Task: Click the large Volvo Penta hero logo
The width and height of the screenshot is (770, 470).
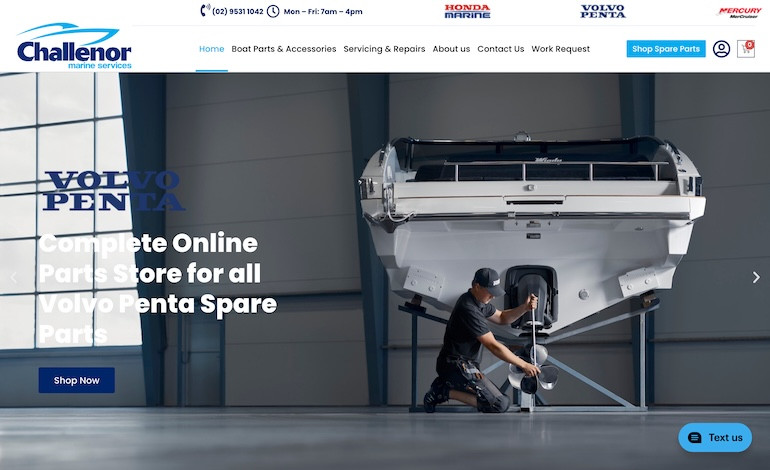Action: (x=114, y=191)
